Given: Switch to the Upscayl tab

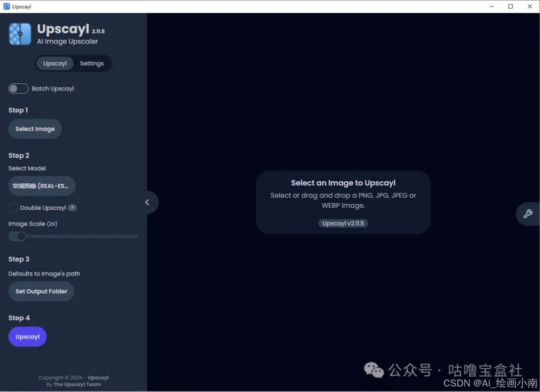Looking at the screenshot, I should [55, 63].
